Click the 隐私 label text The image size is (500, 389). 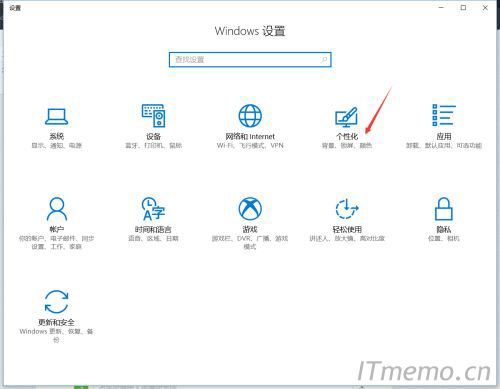[444, 229]
